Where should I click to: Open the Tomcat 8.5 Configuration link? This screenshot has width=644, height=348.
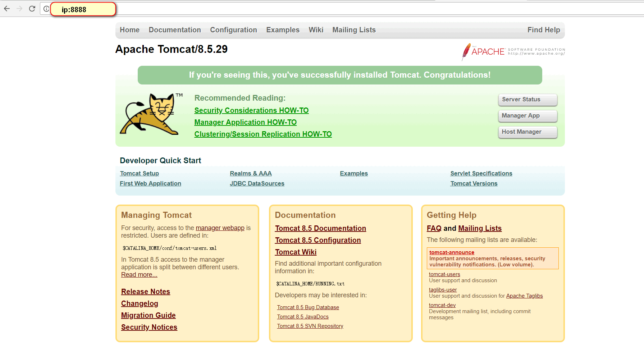coord(318,241)
